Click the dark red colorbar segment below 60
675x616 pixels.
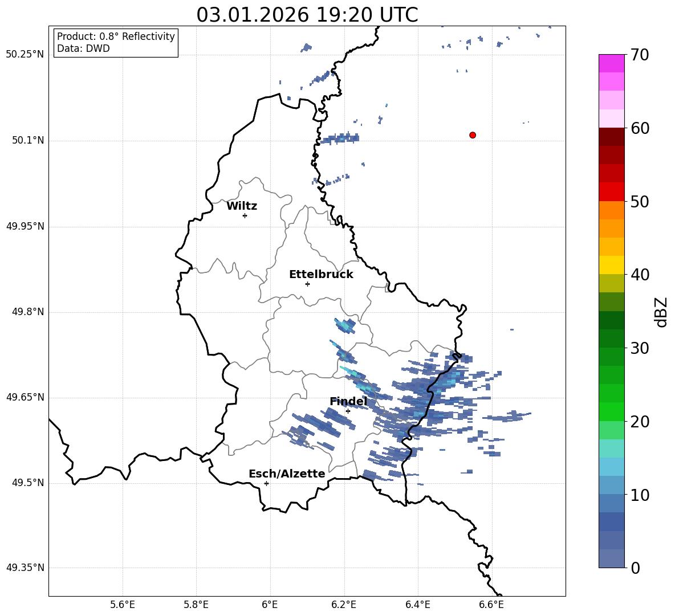(612, 137)
